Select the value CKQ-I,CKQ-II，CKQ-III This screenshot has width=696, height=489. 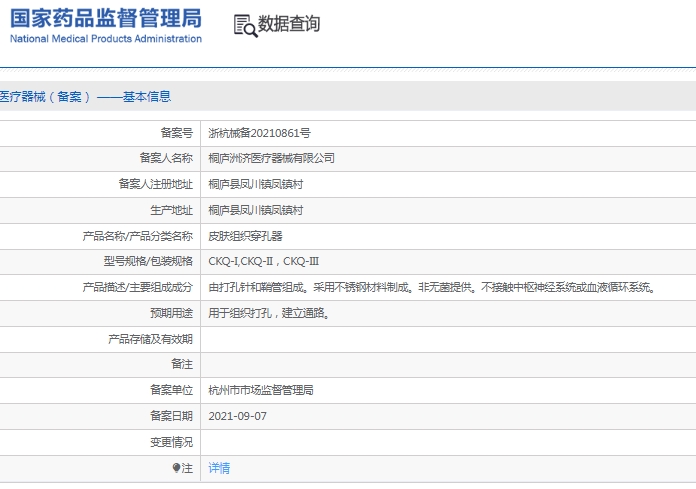[264, 261]
